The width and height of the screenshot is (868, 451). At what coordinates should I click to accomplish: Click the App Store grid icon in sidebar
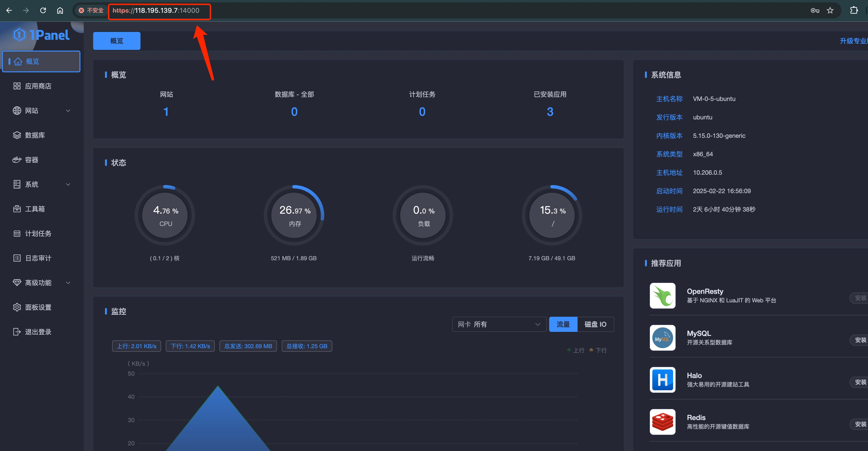pyautogui.click(x=17, y=86)
